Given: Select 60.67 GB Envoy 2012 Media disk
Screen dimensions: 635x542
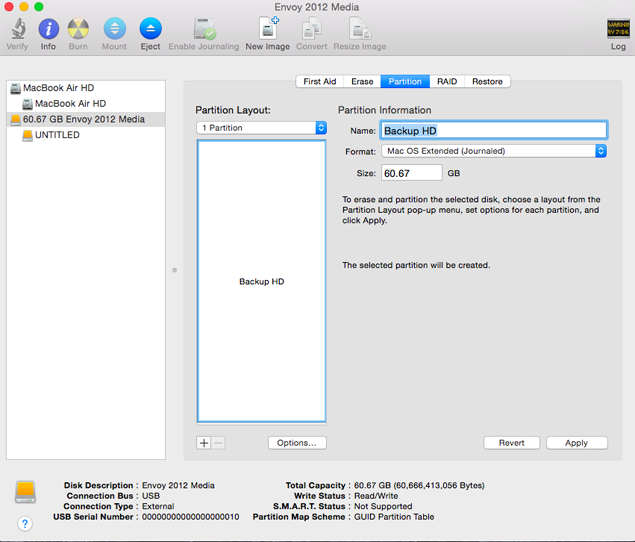Looking at the screenshot, I should [x=86, y=119].
